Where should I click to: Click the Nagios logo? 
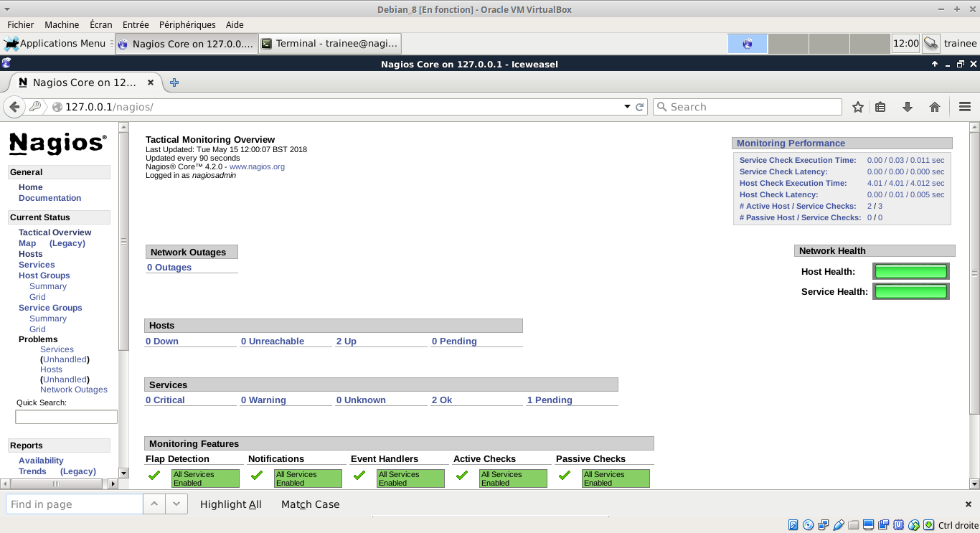58,143
